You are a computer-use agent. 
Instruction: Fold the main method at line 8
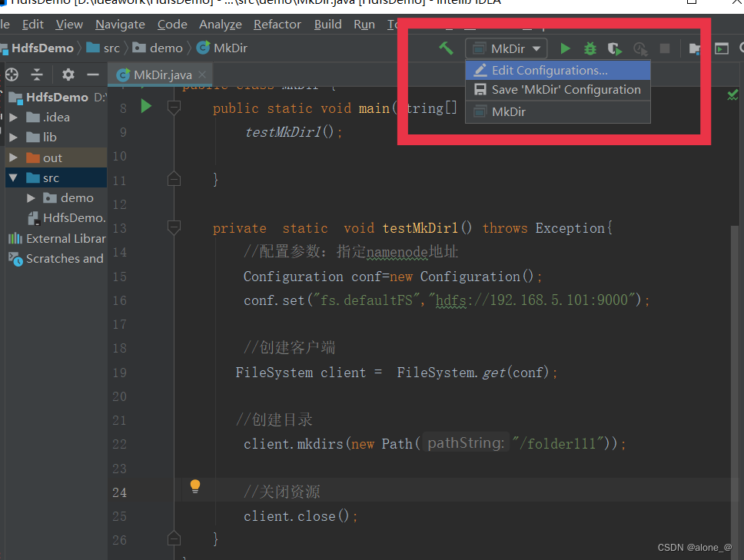[x=174, y=108]
